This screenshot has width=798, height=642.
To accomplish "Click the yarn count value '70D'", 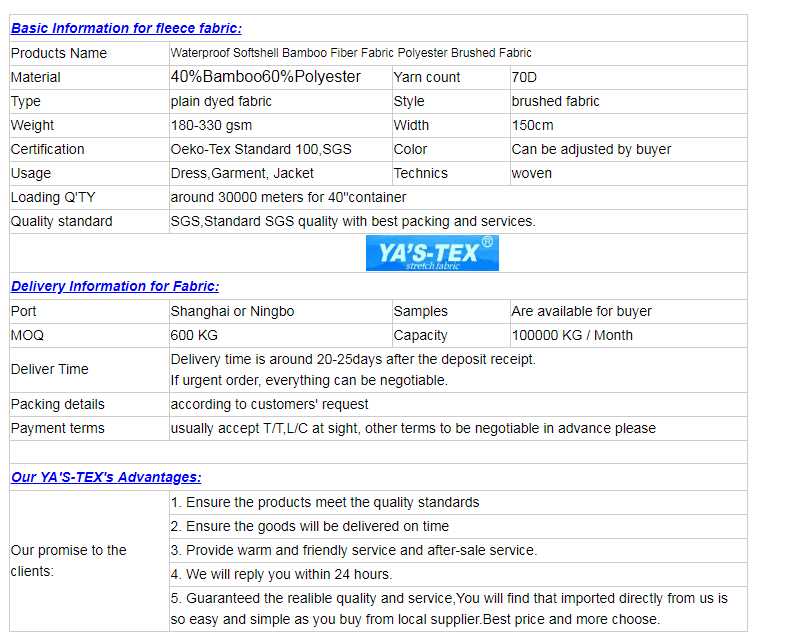I will click(525, 77).
